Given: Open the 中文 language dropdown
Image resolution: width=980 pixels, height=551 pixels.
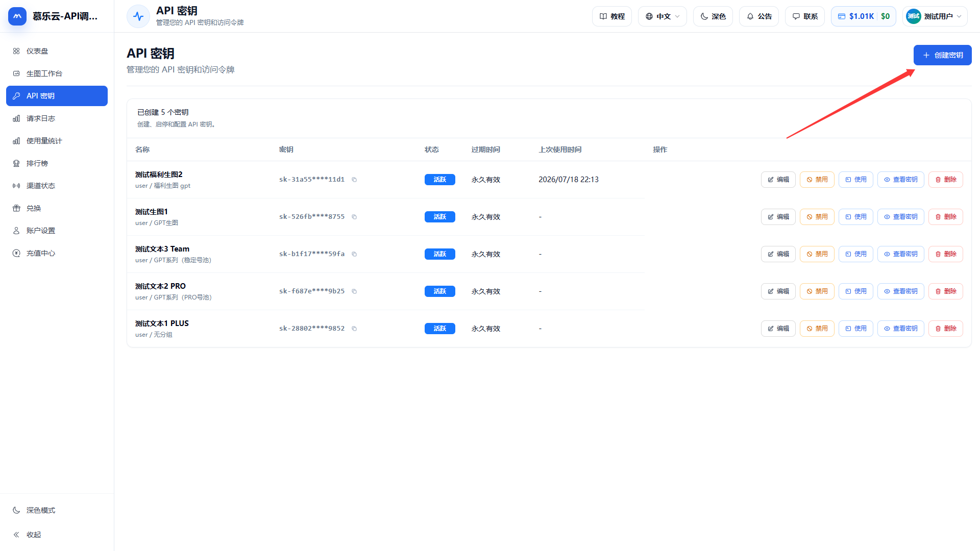Looking at the screenshot, I should click(662, 16).
